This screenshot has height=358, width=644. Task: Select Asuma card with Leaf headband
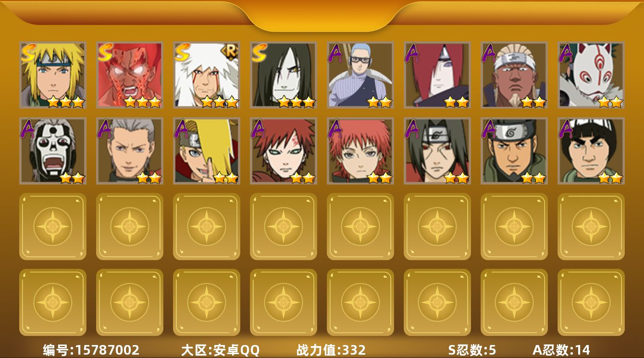tap(514, 151)
